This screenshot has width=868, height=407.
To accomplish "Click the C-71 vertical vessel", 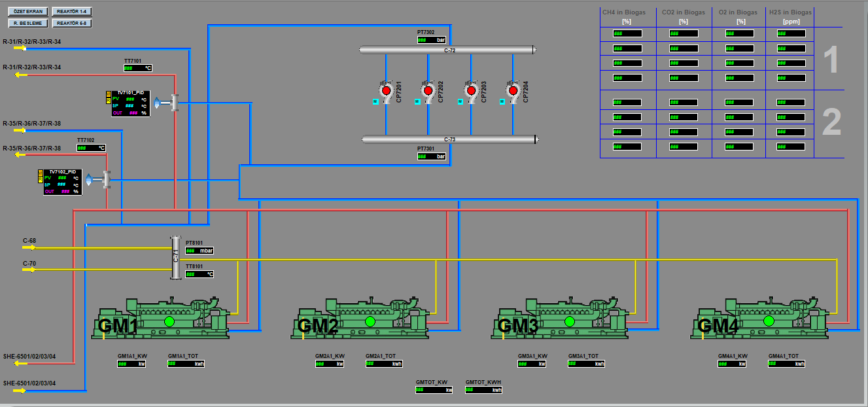I will coord(175,258).
